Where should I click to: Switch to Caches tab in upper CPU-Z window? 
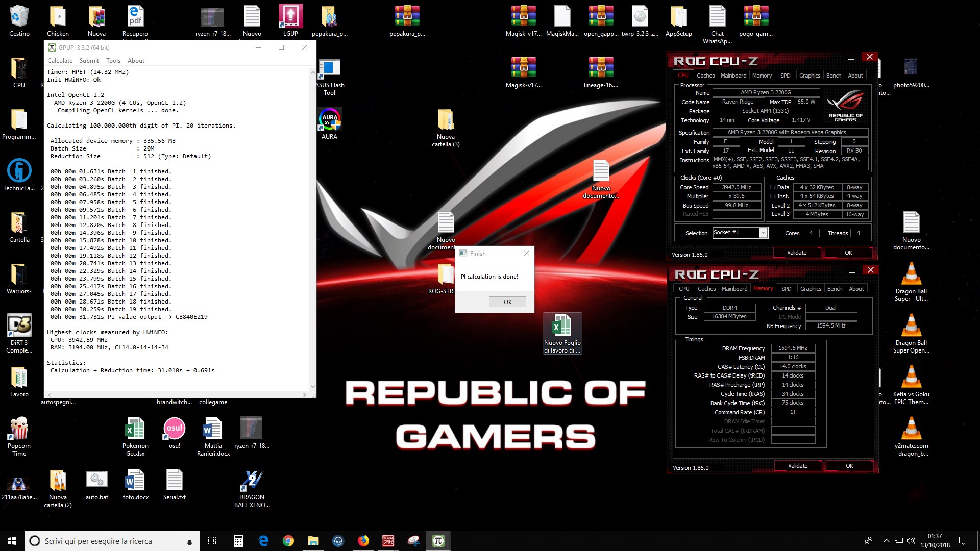(705, 76)
